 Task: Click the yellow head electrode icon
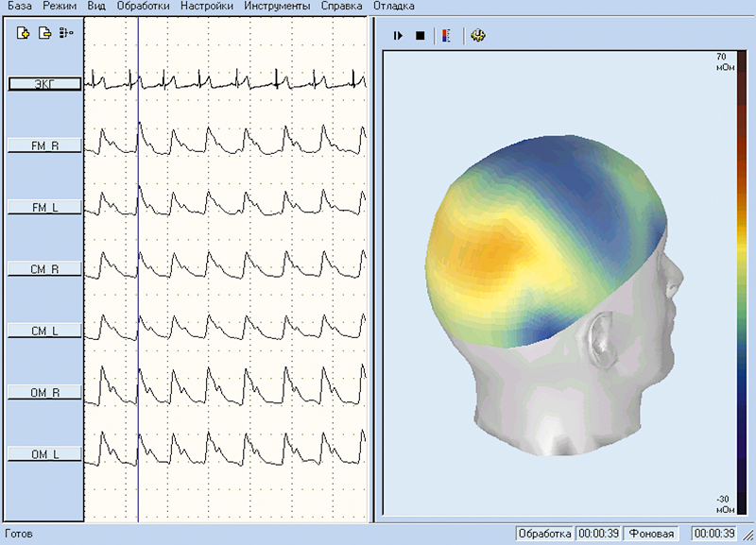pyautogui.click(x=477, y=36)
